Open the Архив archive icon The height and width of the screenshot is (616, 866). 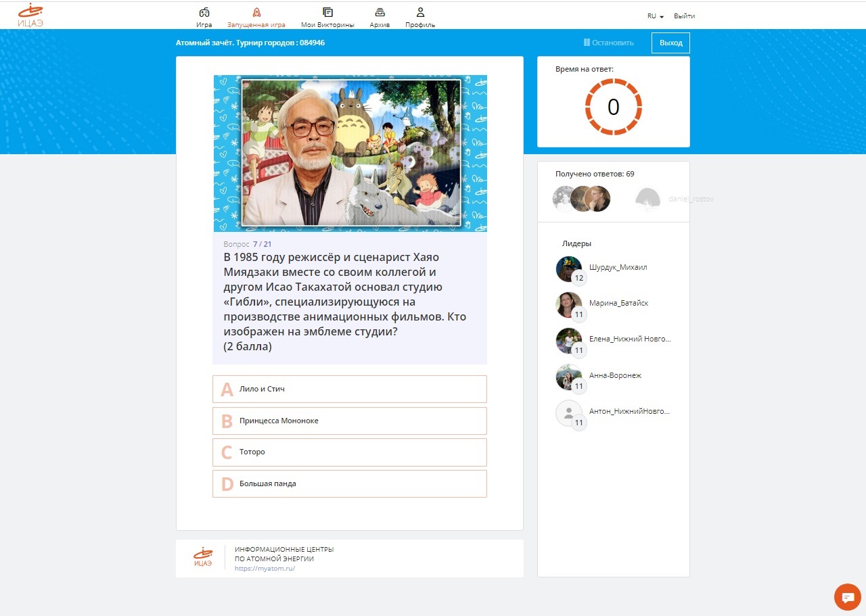click(380, 12)
